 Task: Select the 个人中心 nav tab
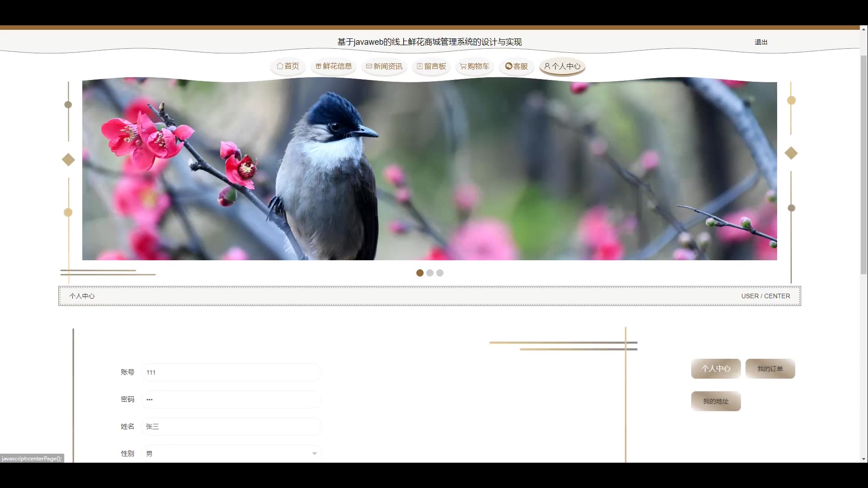pos(562,66)
